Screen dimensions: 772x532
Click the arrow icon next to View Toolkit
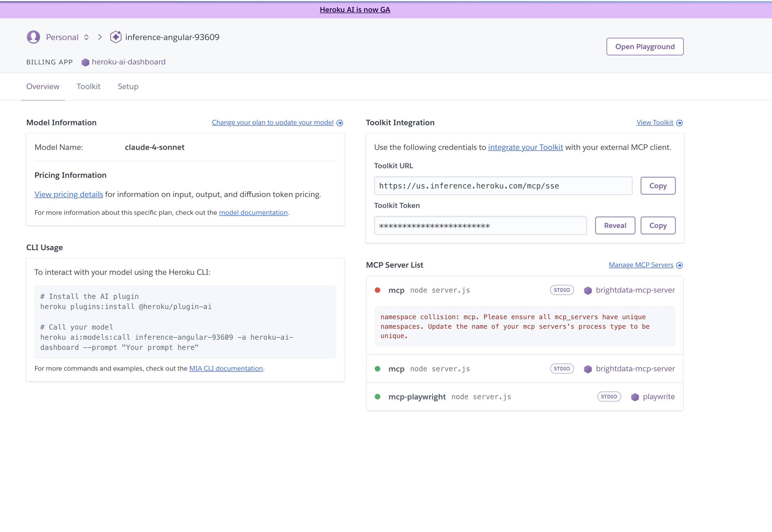pos(680,123)
